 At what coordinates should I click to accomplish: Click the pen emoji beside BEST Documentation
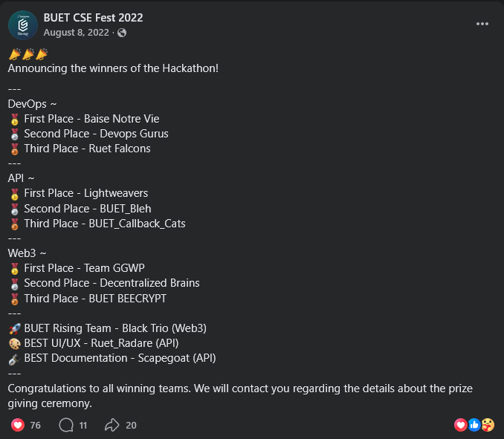(14, 358)
